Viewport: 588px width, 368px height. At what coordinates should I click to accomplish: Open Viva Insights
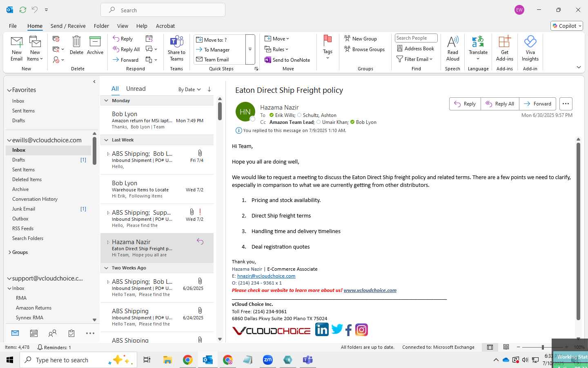click(x=530, y=49)
